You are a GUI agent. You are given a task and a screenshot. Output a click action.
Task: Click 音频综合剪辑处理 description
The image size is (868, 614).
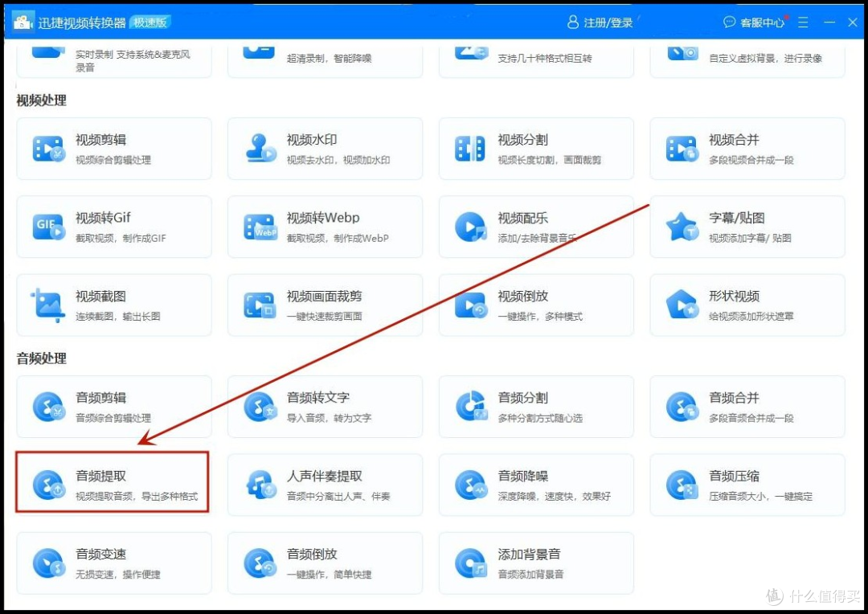(x=113, y=418)
